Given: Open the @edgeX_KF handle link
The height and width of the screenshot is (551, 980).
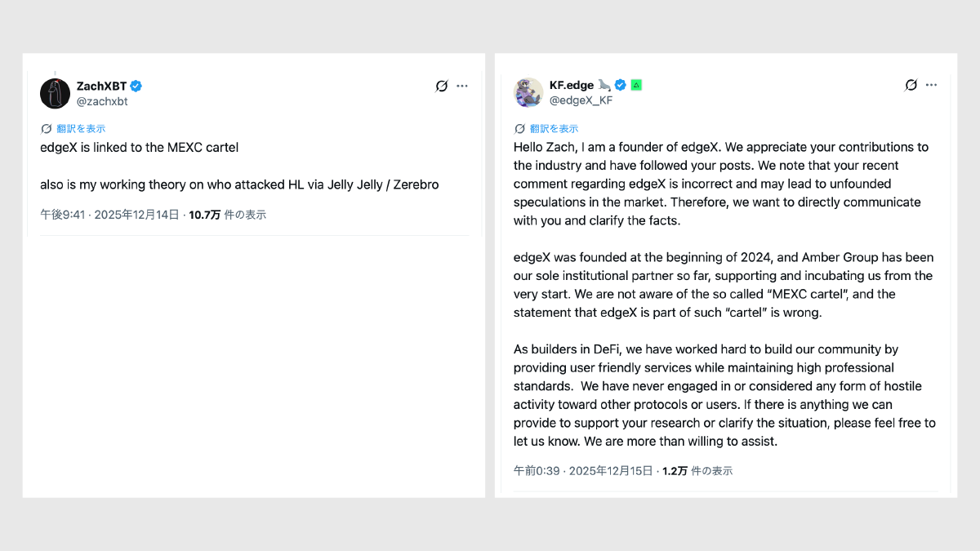Looking at the screenshot, I should point(581,100).
